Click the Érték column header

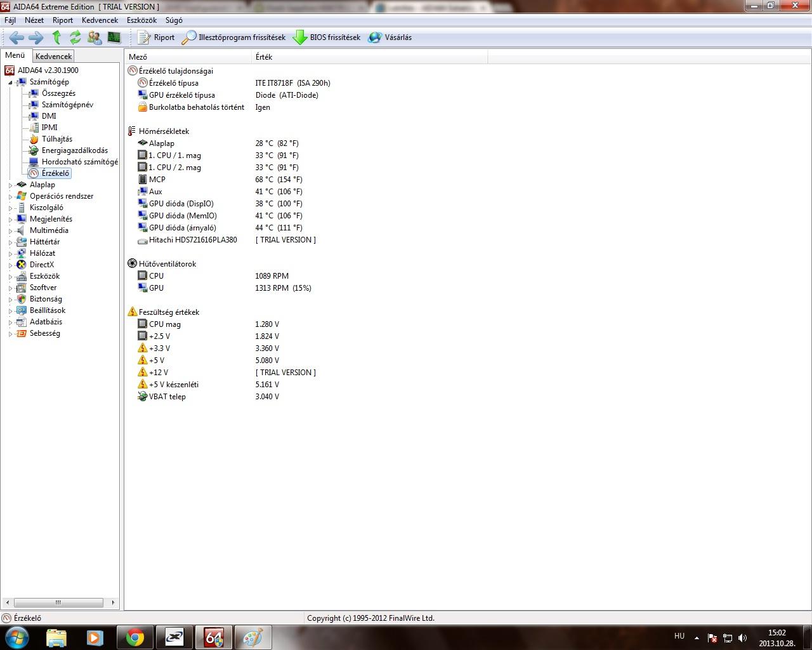tap(370, 57)
